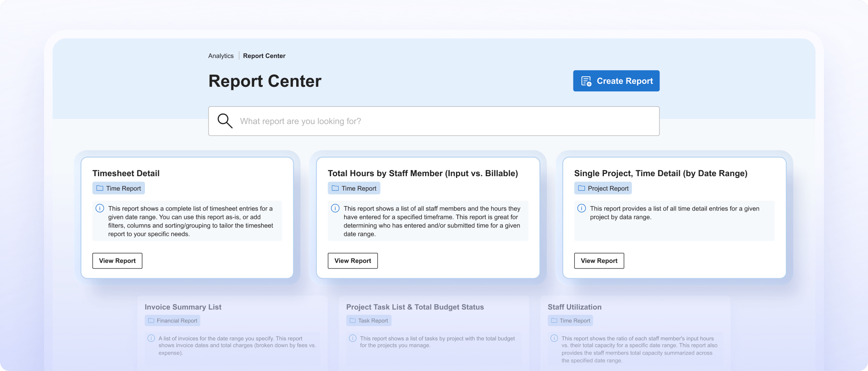Screen dimensions: 868x371
Task: Click folder icon in Task Report tag
Action: pos(353,321)
